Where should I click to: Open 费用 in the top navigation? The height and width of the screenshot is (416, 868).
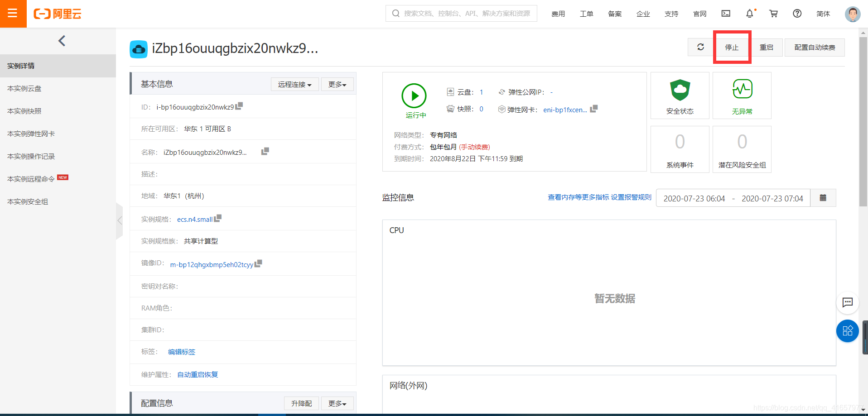pos(558,14)
